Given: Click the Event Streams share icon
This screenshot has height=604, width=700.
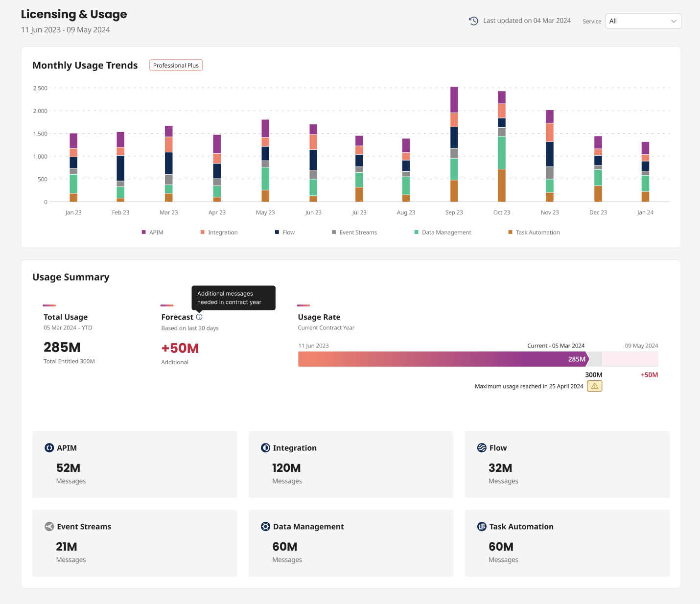Looking at the screenshot, I should [x=49, y=527].
